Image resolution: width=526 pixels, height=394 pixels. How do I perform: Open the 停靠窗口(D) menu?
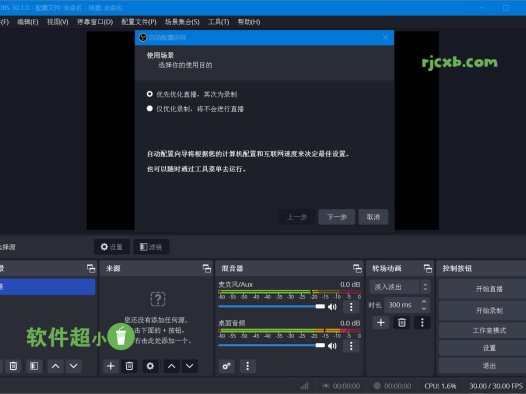coord(95,22)
